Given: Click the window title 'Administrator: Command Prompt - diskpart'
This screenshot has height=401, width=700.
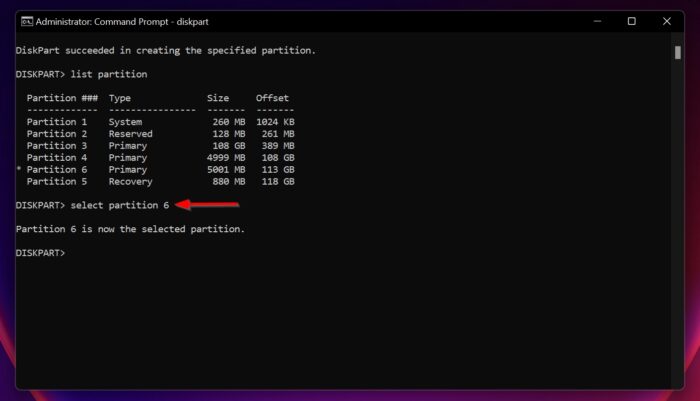Looking at the screenshot, I should 122,22.
